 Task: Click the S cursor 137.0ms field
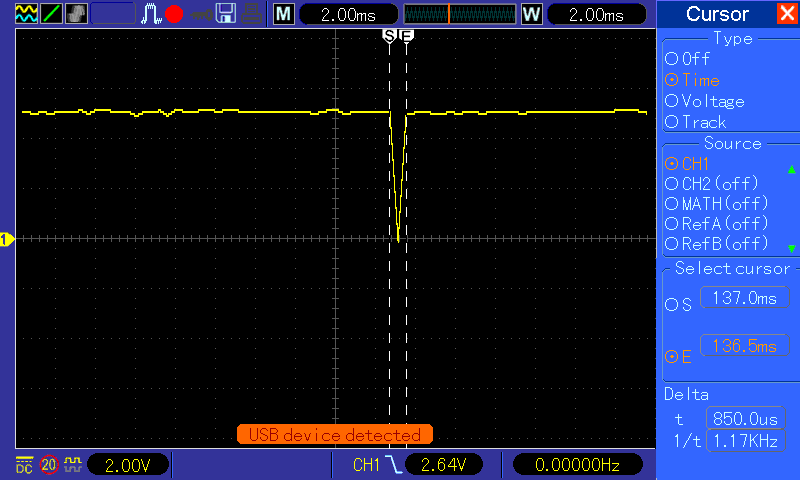click(745, 297)
